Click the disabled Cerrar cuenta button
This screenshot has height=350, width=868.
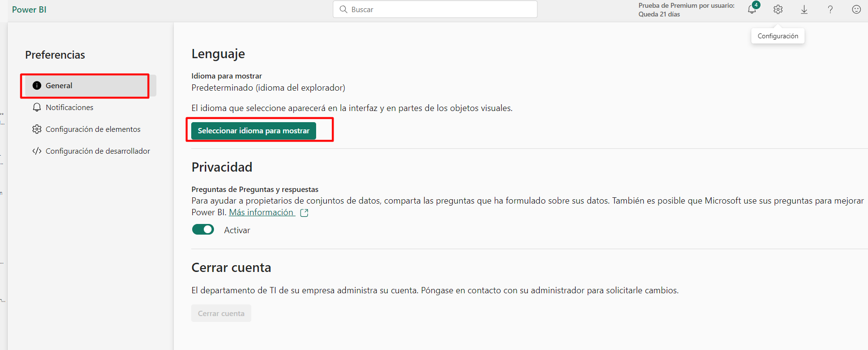tap(221, 313)
